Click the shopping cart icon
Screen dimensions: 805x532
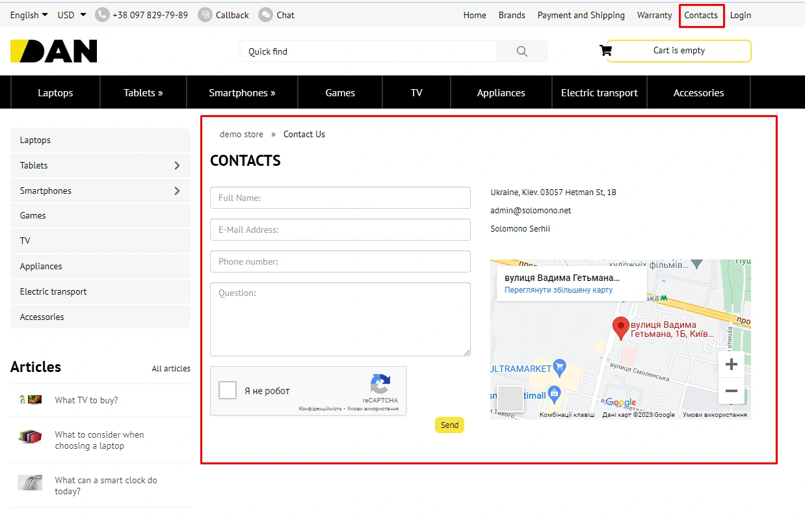coord(605,51)
